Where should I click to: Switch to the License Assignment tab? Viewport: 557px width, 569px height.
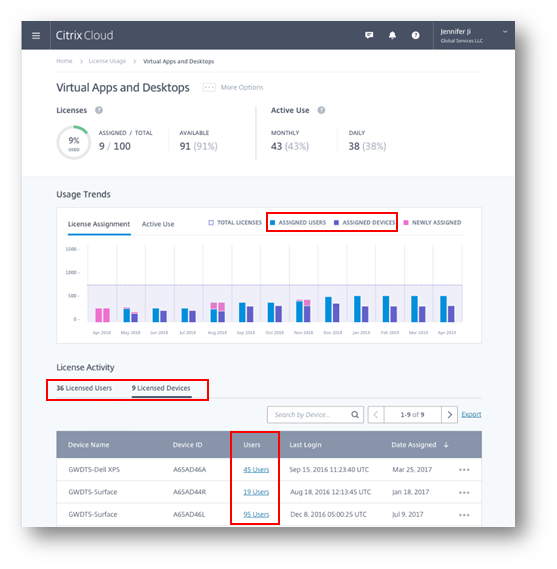[99, 224]
